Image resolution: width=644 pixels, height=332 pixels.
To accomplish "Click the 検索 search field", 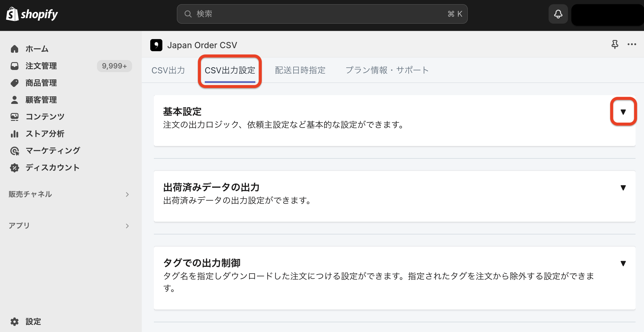I will click(322, 14).
